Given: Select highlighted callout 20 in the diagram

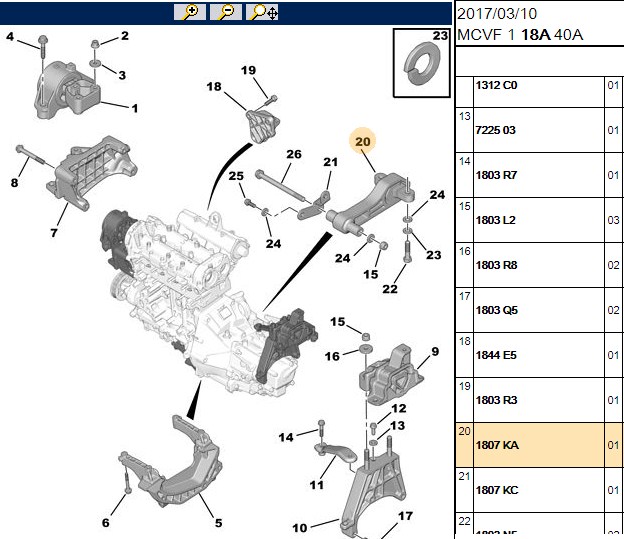Looking at the screenshot, I should pos(363,142).
